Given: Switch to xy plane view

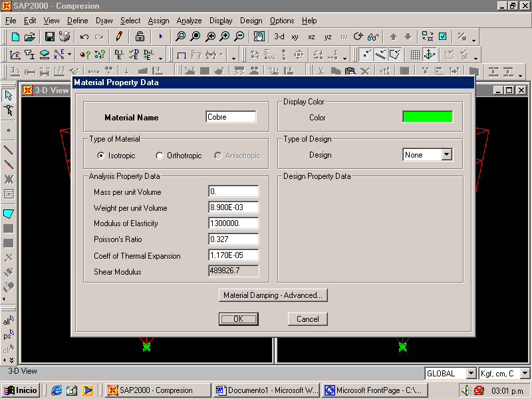Looking at the screenshot, I should pos(295,37).
